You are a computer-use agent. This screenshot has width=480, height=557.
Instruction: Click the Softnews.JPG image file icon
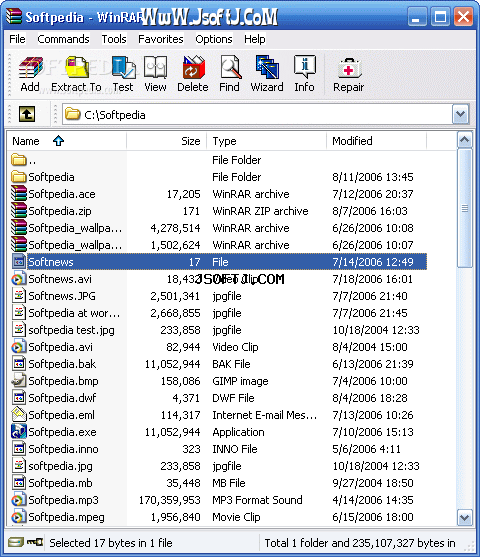pyautogui.click(x=19, y=296)
